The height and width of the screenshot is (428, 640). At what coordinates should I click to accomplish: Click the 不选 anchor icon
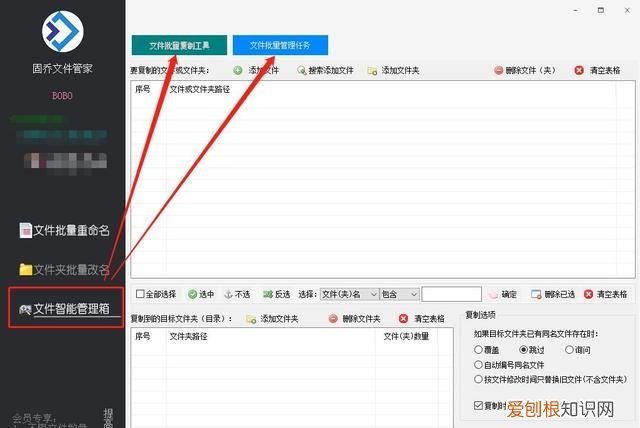(x=229, y=294)
